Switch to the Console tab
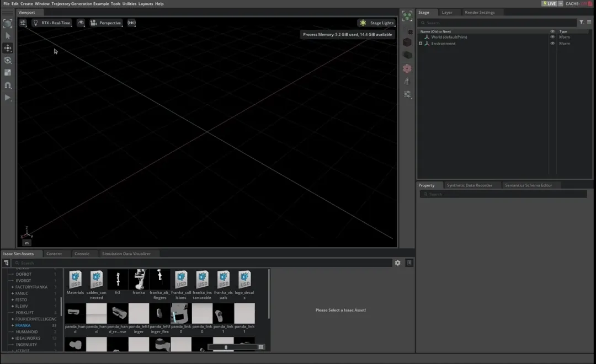596x364 pixels. [83, 254]
